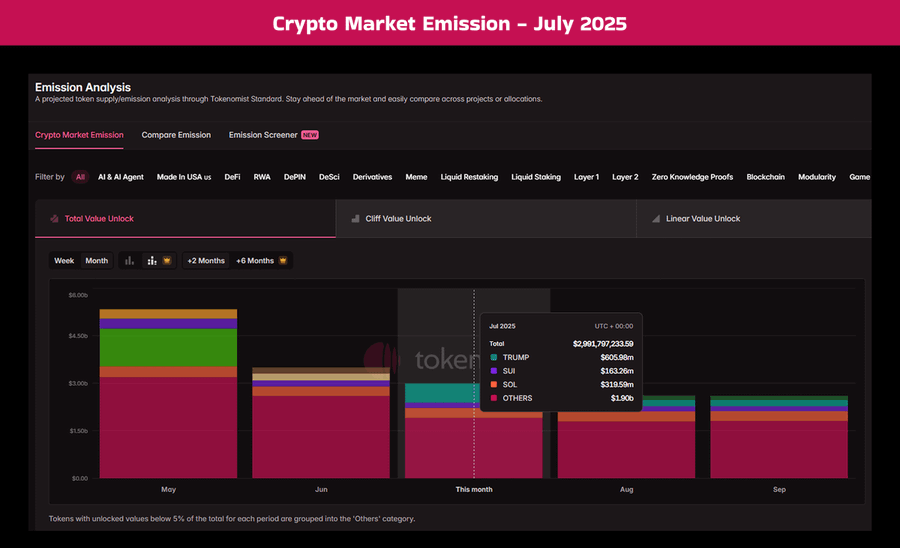Click the green segment of May bar
The width and height of the screenshot is (900, 548).
click(168, 348)
